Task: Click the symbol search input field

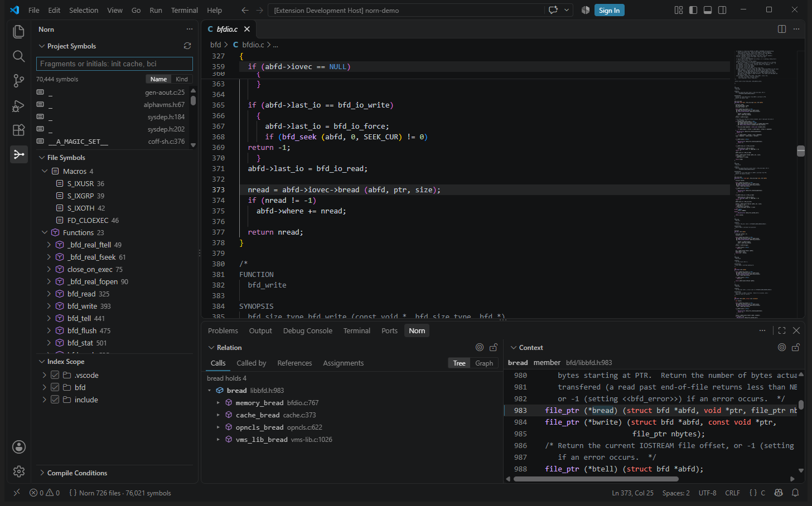Action: click(114, 64)
